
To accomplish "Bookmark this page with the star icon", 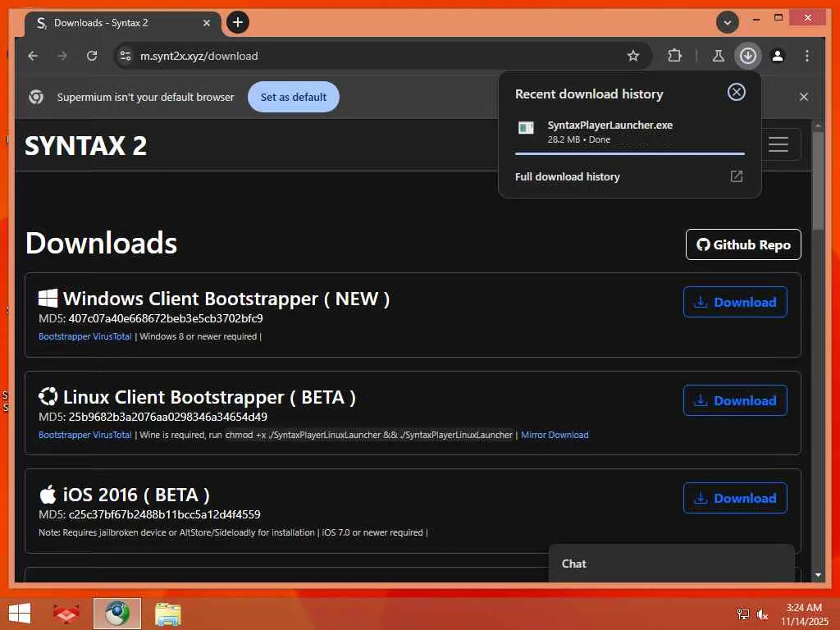I will (633, 56).
